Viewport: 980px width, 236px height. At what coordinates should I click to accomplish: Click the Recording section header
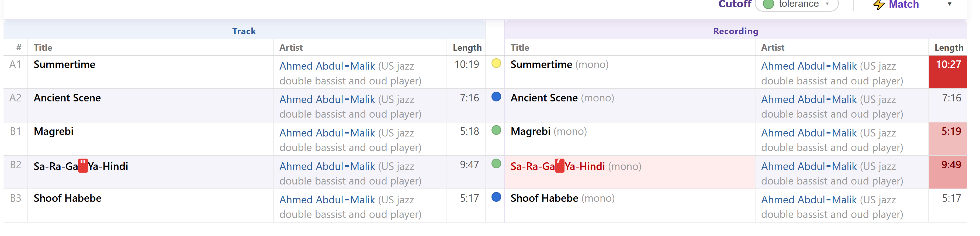[735, 31]
